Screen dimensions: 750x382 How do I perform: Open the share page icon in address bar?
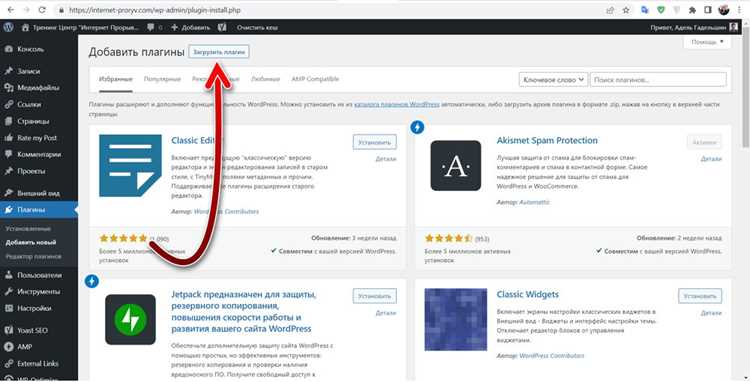tap(610, 10)
